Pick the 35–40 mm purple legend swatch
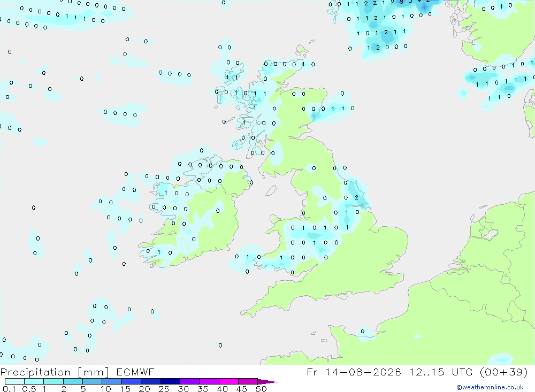 tap(209, 381)
